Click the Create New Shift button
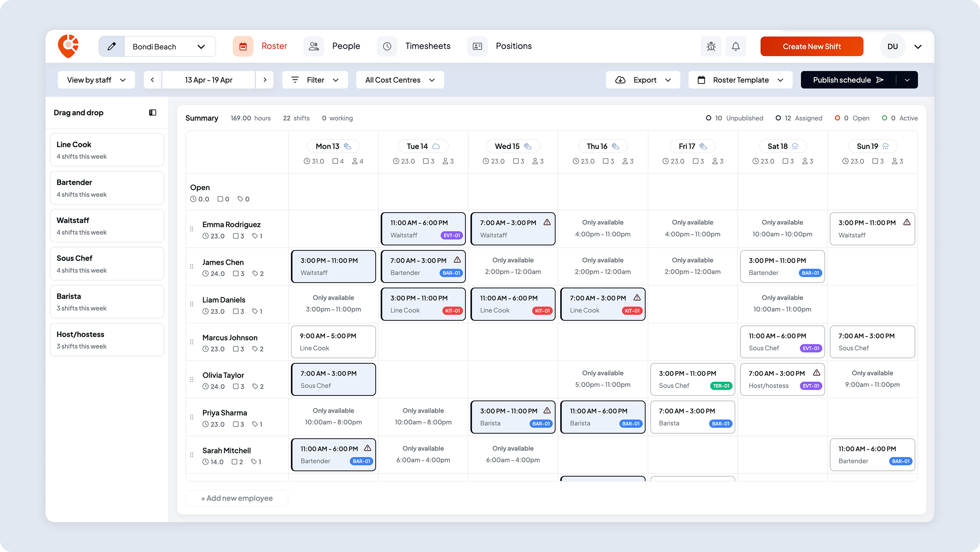This screenshot has height=552, width=980. point(812,46)
